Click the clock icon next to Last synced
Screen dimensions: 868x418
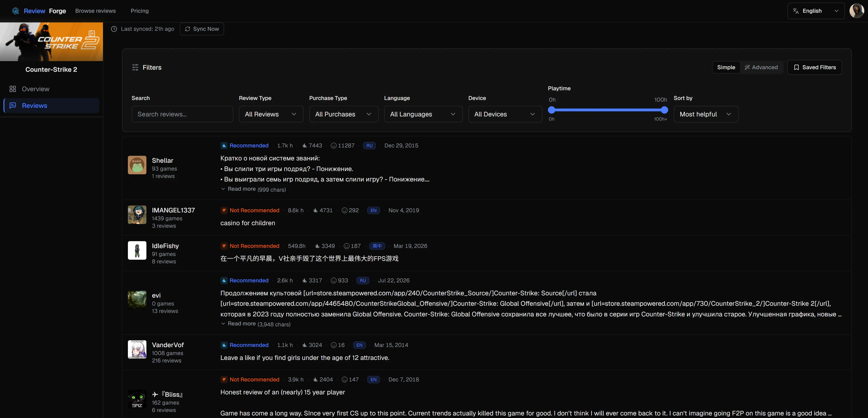pos(114,29)
